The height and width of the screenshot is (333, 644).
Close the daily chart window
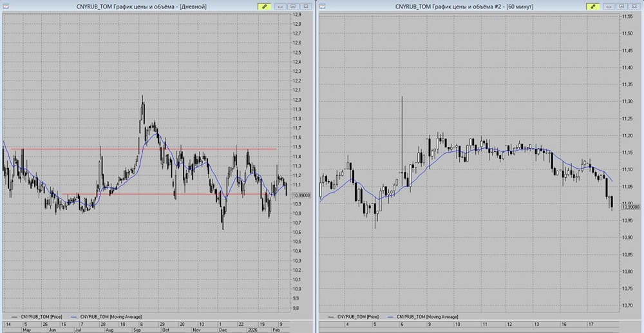click(x=305, y=6)
